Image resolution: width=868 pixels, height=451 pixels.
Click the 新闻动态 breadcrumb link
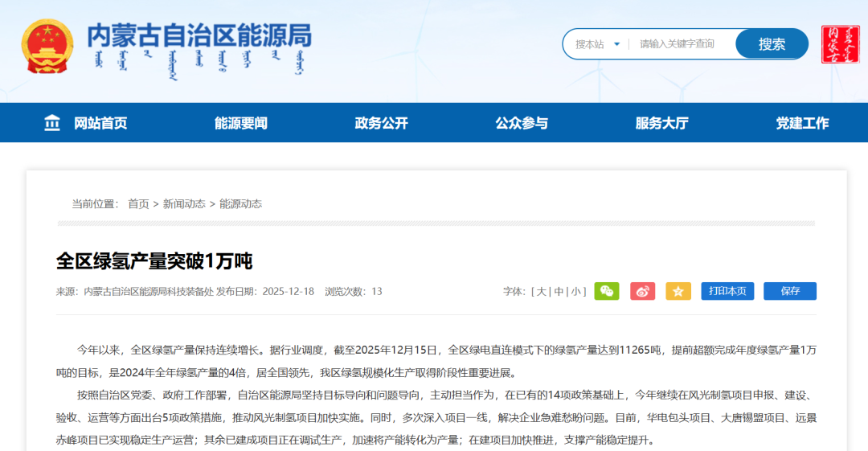(184, 204)
